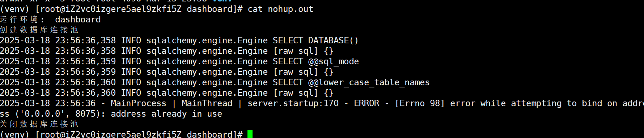Click the '@@lower_case_table_names' text
The height and width of the screenshot is (138, 644).
click(369, 82)
